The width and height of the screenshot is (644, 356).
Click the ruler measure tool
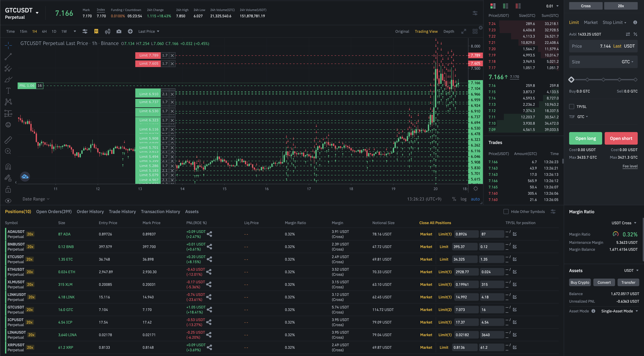click(x=8, y=140)
